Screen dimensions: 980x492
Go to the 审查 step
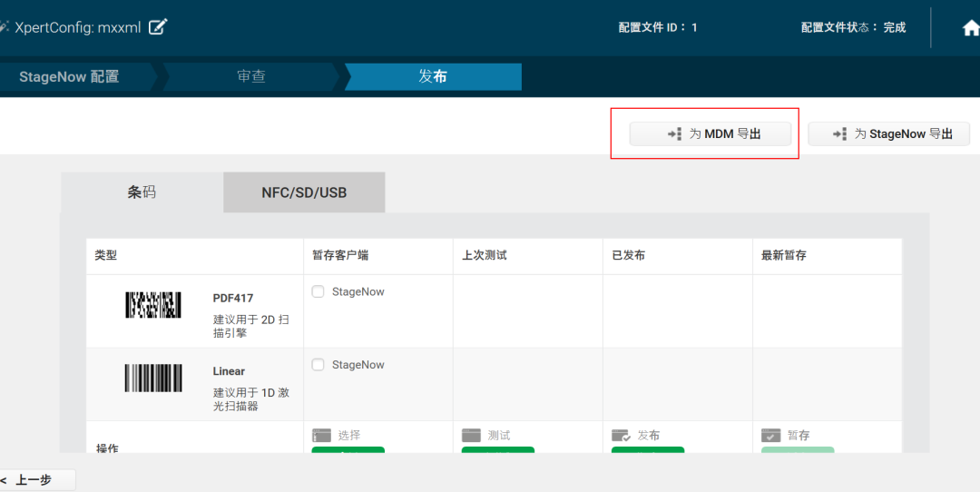(x=250, y=77)
